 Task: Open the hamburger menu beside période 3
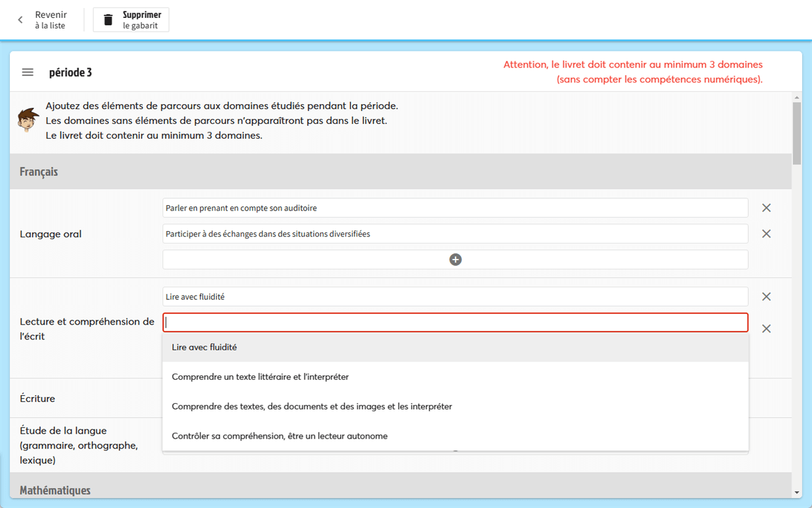(x=28, y=72)
